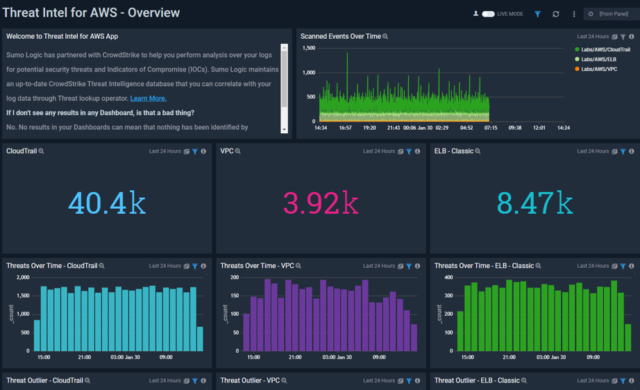This screenshot has height=390, width=640.
Task: Click Last 24 Hours on ELB - Classic panel
Action: click(x=593, y=151)
